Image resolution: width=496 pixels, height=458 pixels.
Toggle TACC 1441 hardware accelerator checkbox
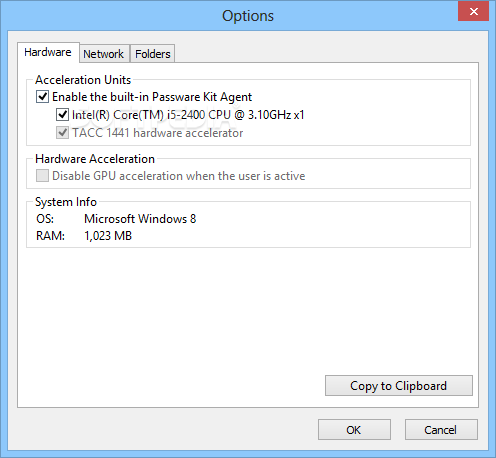(x=62, y=133)
